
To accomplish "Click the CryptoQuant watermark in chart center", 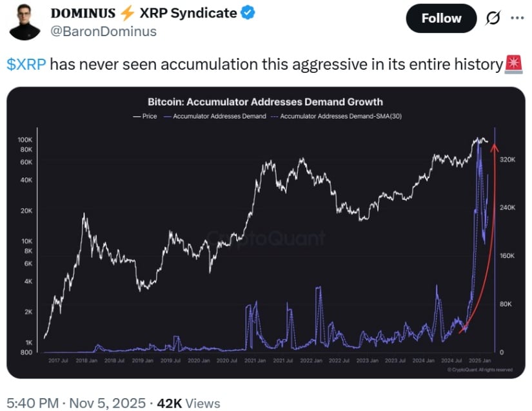I will (x=265, y=238).
